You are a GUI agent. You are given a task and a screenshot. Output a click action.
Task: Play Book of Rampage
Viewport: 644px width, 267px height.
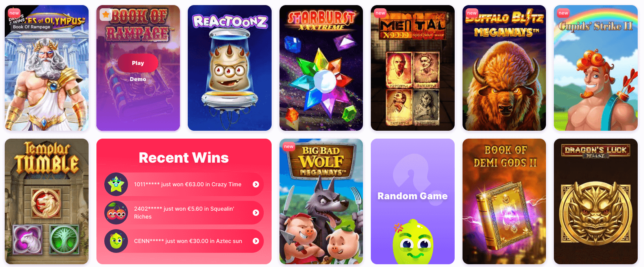[138, 63]
